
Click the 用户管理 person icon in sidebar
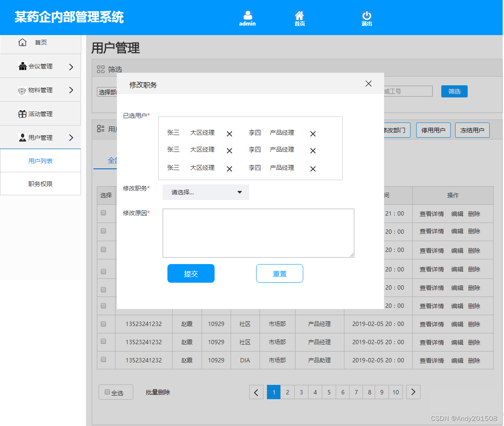pyautogui.click(x=22, y=137)
